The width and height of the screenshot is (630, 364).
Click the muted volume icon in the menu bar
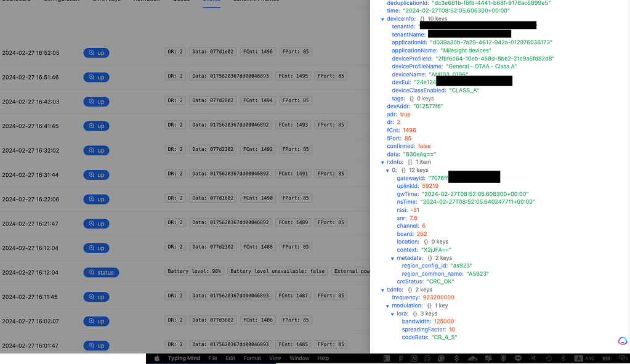point(535,358)
